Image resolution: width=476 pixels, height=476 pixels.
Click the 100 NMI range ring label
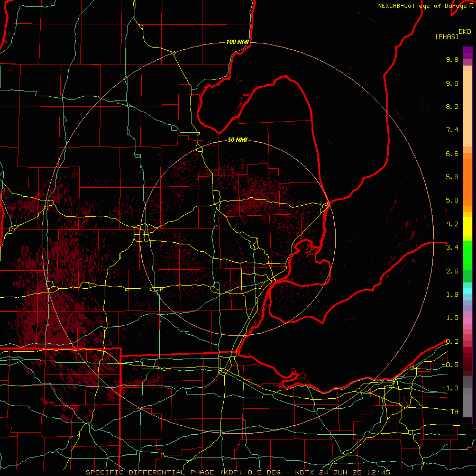pos(237,42)
